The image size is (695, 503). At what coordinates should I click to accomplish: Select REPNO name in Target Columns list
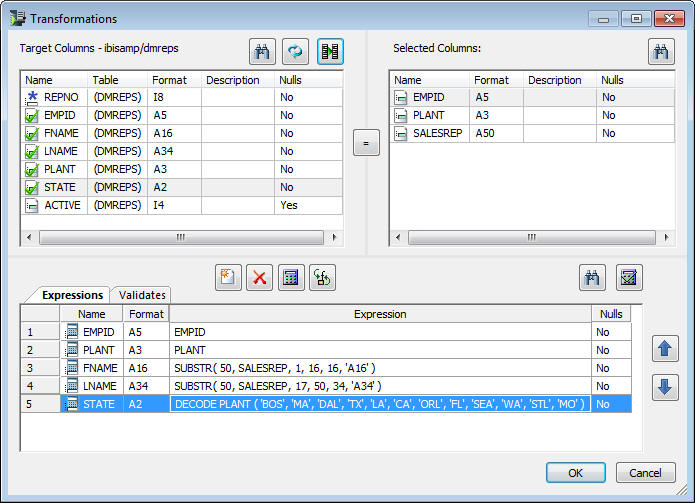click(61, 97)
